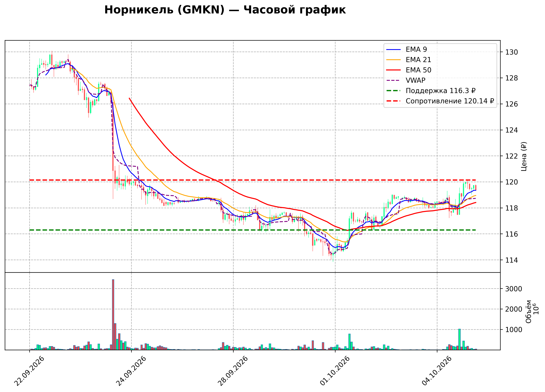
Task: Click the red dashed resistance legend line sample
Action: (394, 101)
